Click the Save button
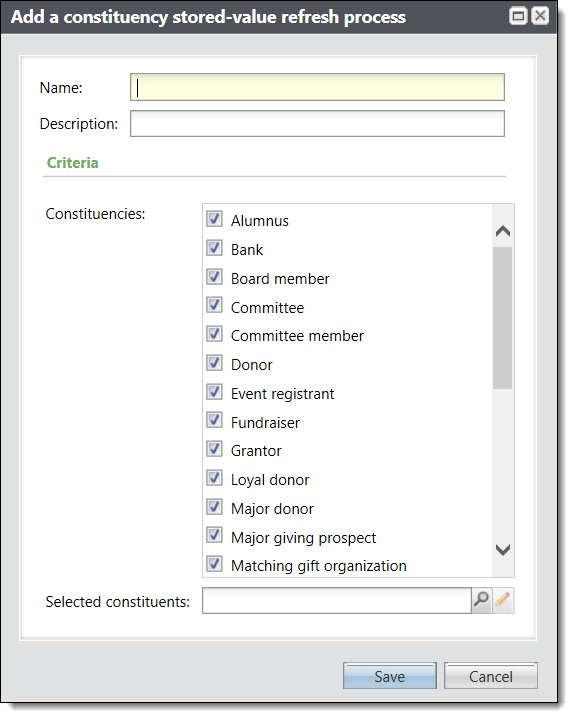 coord(389,676)
